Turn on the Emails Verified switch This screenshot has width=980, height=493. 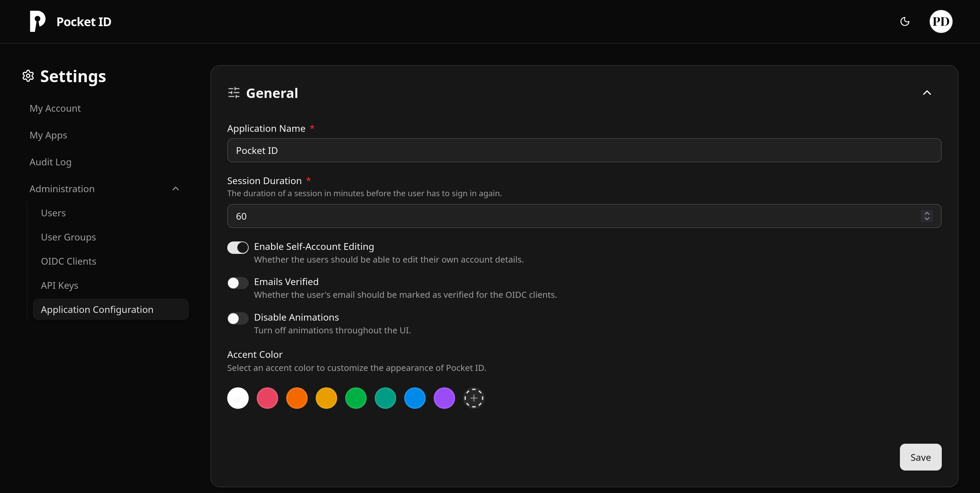click(237, 283)
